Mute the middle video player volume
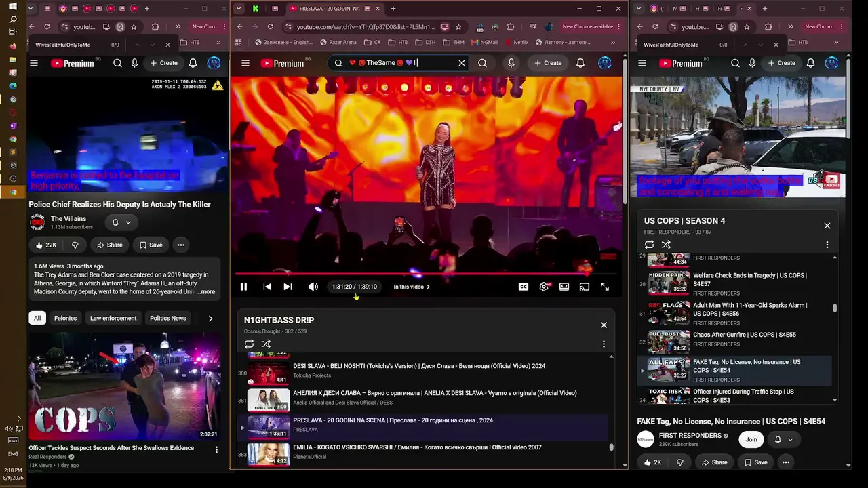The height and width of the screenshot is (488, 868). pyautogui.click(x=313, y=287)
